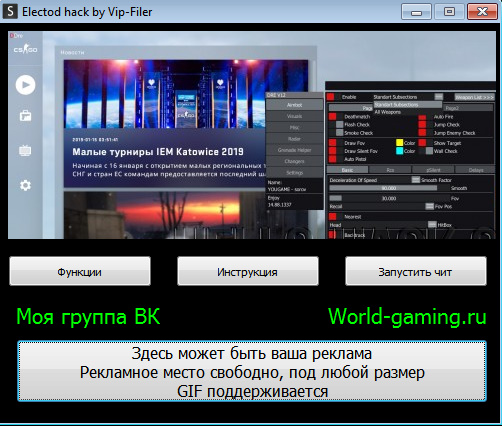Image resolution: width=502 pixels, height=426 pixels.
Task: Switch to the Misc menu tab
Action: (x=295, y=128)
